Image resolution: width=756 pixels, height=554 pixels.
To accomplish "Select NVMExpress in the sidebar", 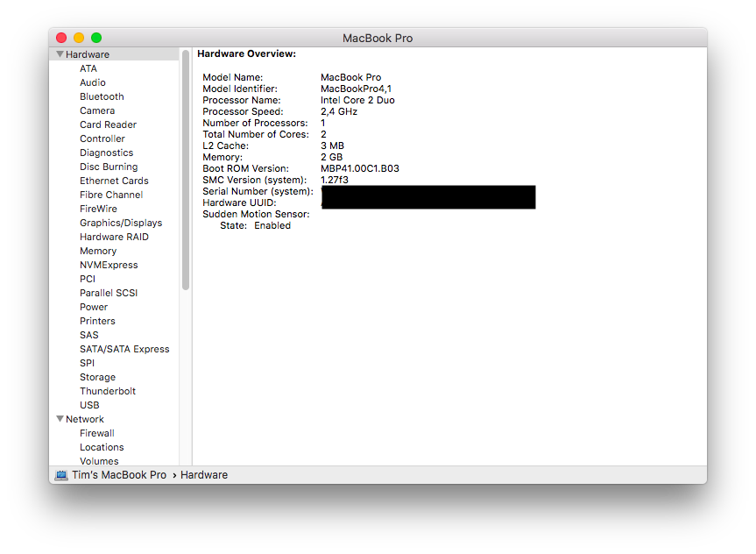I will (x=109, y=265).
